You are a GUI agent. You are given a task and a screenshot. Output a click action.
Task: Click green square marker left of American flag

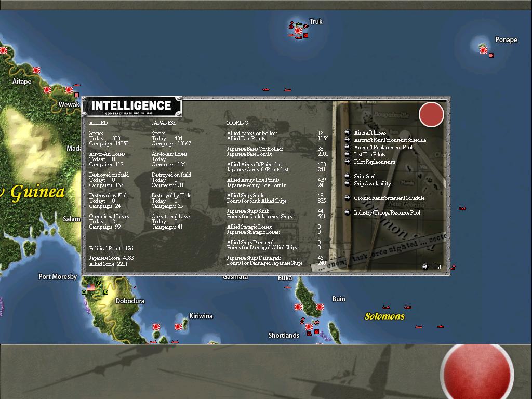[84, 292]
